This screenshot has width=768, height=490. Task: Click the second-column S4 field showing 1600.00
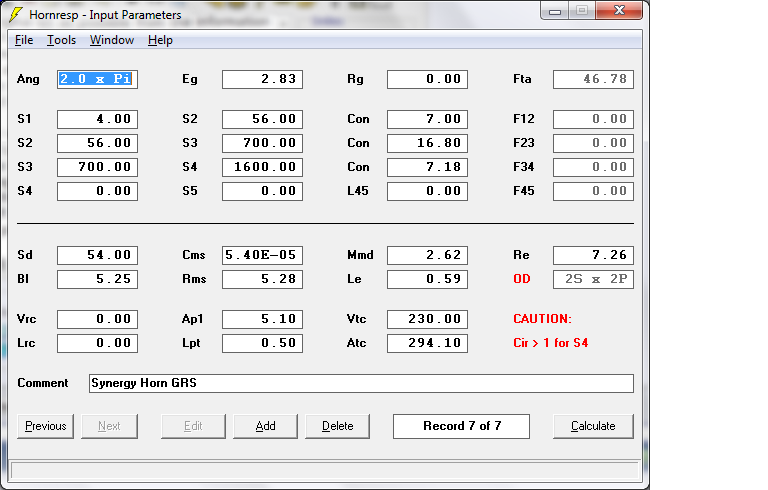[x=263, y=167]
